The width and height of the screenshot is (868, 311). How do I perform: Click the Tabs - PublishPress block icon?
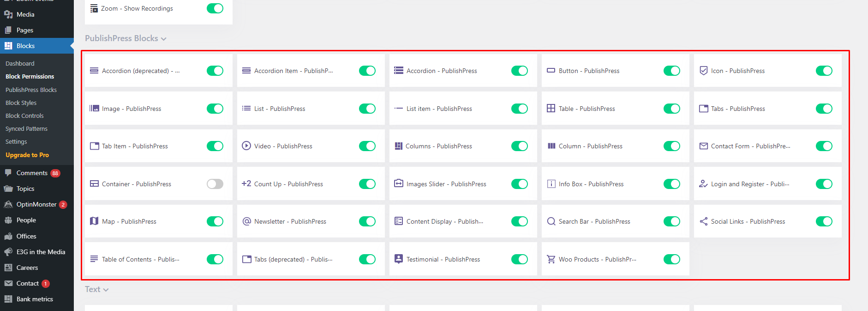pyautogui.click(x=703, y=109)
